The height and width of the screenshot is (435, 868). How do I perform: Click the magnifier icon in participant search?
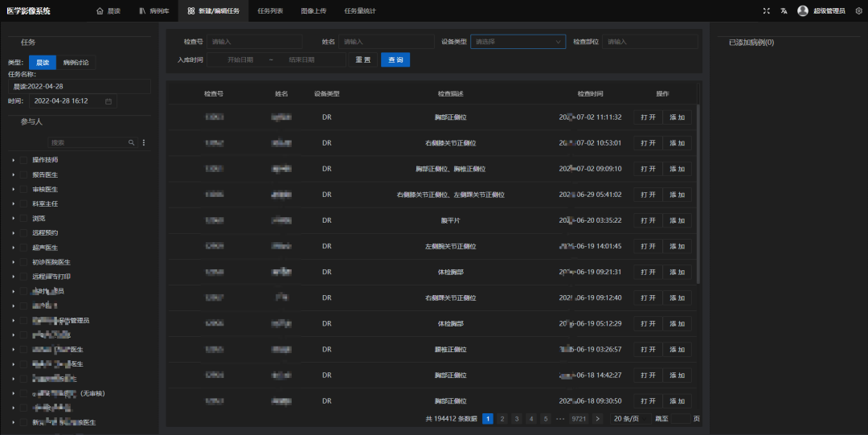coord(132,142)
